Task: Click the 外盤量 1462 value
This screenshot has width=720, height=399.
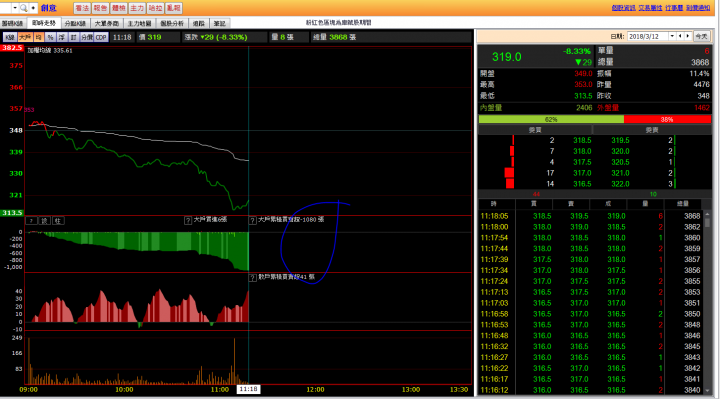Action: [702, 108]
